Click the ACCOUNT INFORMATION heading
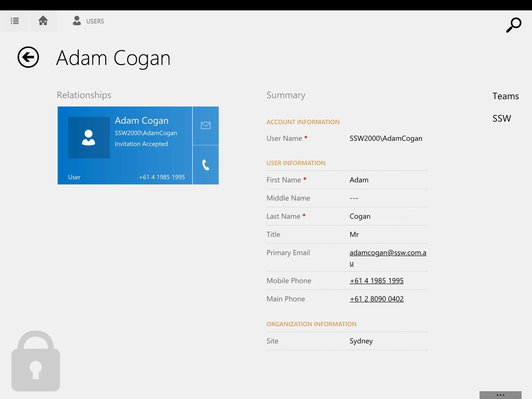 click(303, 122)
